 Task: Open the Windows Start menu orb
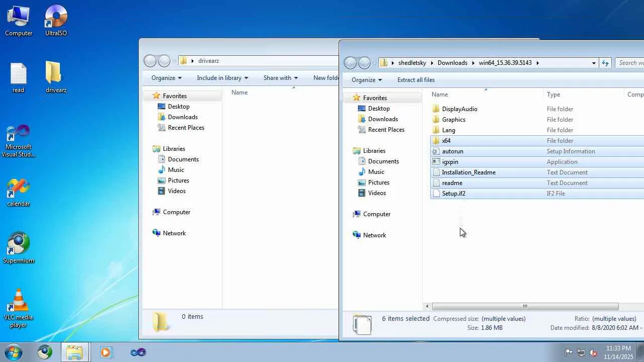(x=14, y=352)
